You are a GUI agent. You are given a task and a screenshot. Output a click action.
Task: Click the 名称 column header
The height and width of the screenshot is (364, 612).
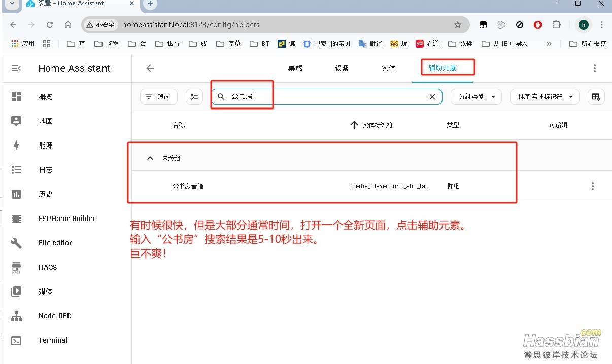click(179, 125)
